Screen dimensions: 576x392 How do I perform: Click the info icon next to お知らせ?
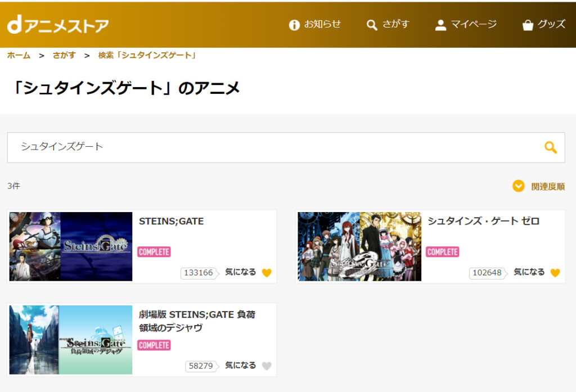293,25
